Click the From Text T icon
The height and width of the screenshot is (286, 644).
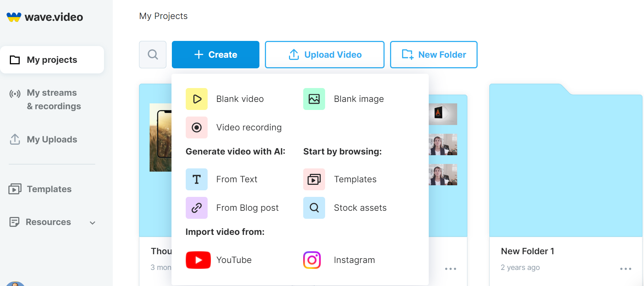pos(197,179)
